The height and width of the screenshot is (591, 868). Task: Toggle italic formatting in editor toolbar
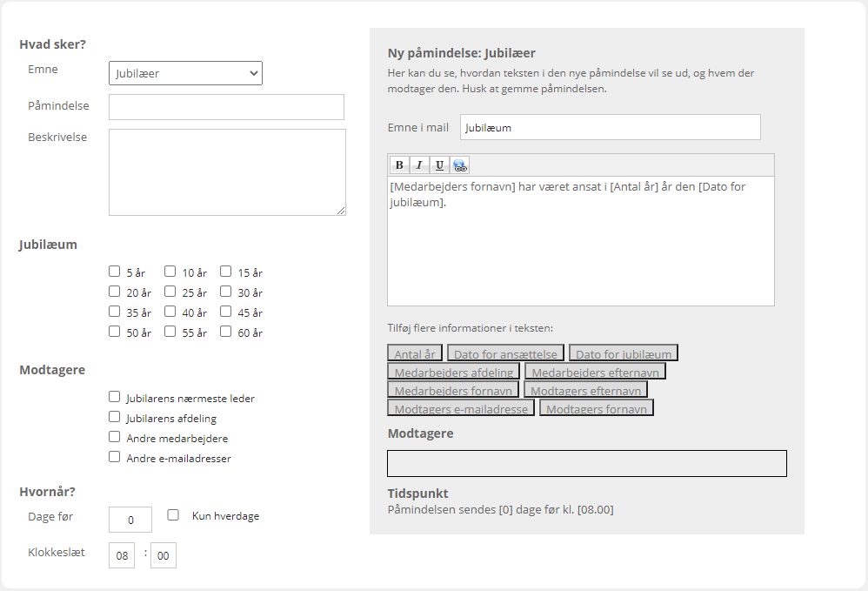(x=419, y=165)
